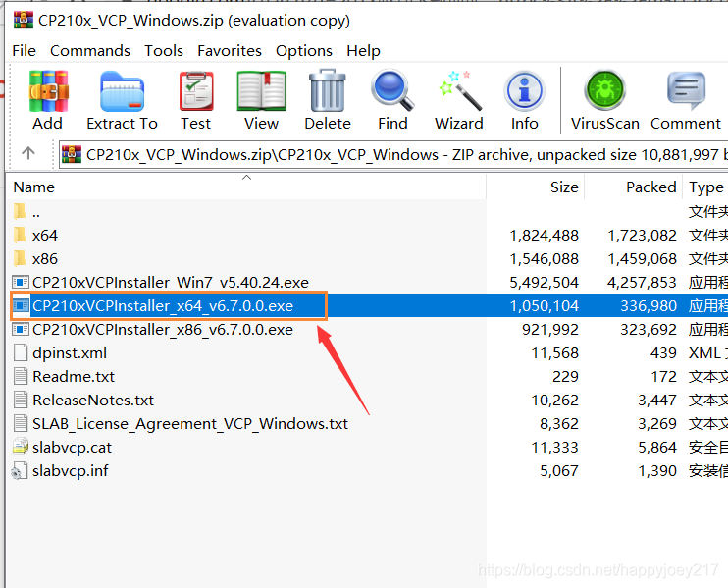Click packed value 5,864

(657, 448)
